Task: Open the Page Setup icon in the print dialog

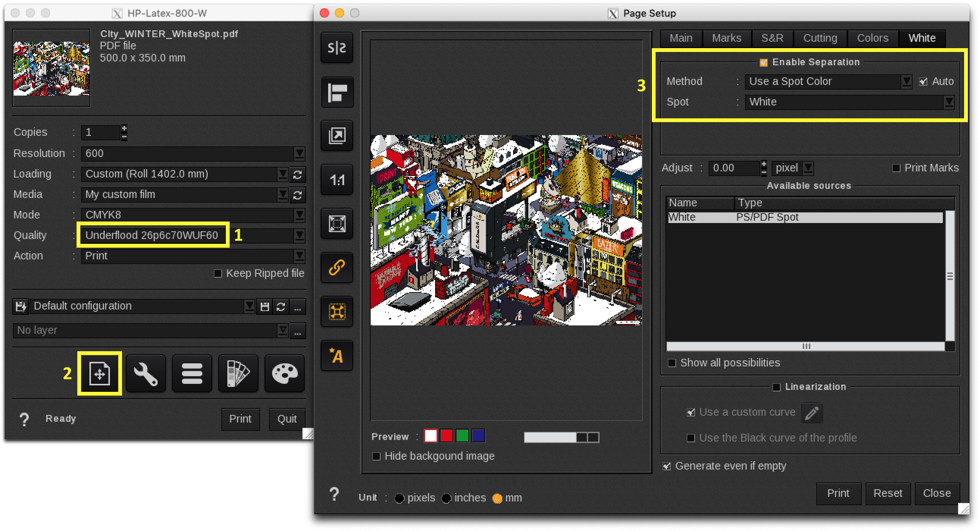Action: tap(99, 374)
